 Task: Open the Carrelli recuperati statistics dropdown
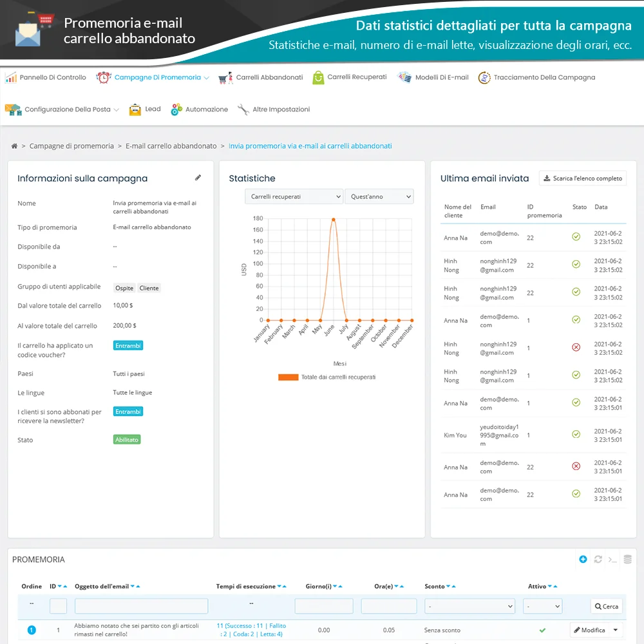294,196
